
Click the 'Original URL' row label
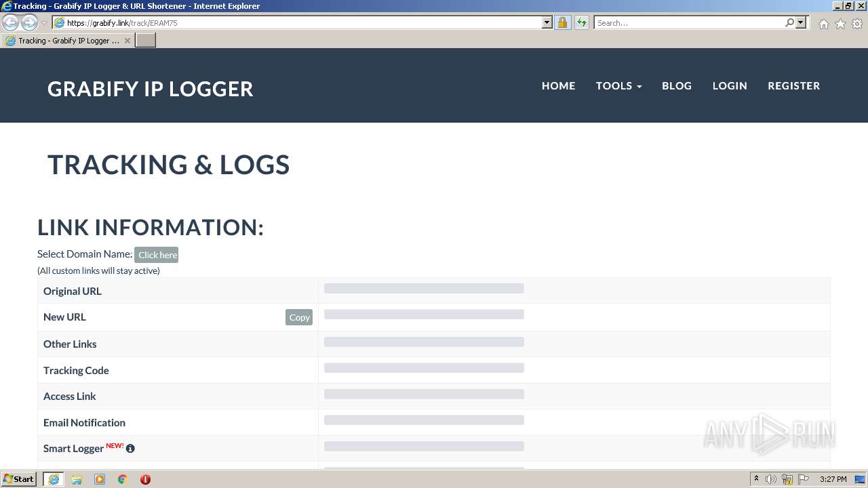pos(73,291)
